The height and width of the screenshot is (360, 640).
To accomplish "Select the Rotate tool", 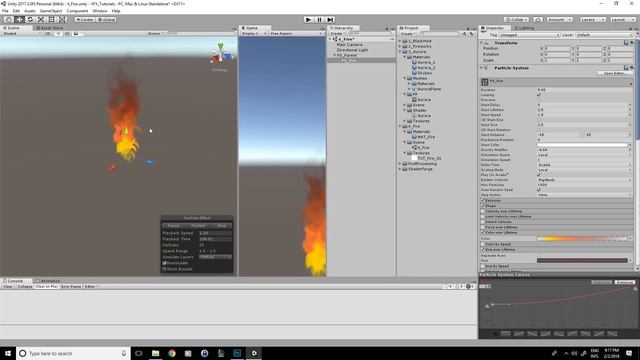I will (x=30, y=19).
